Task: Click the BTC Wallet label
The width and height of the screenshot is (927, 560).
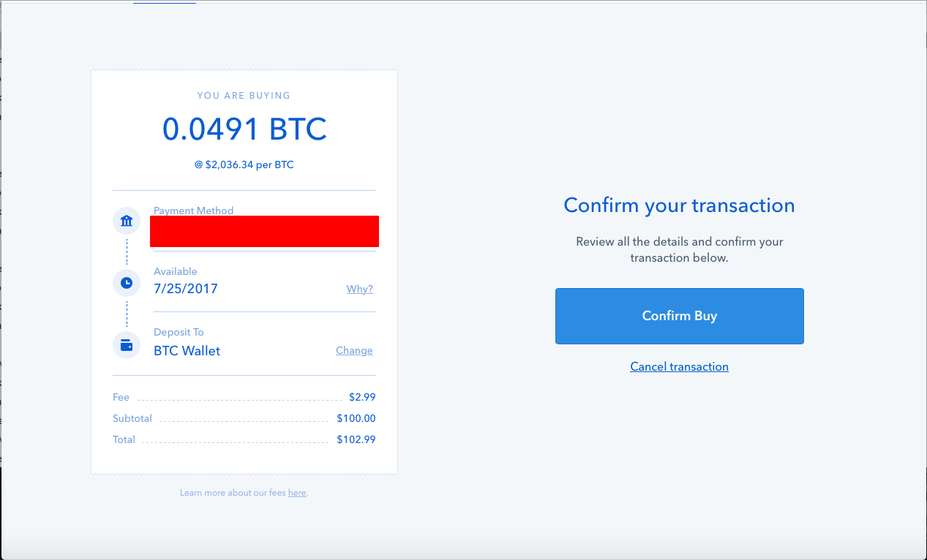Action: (187, 351)
